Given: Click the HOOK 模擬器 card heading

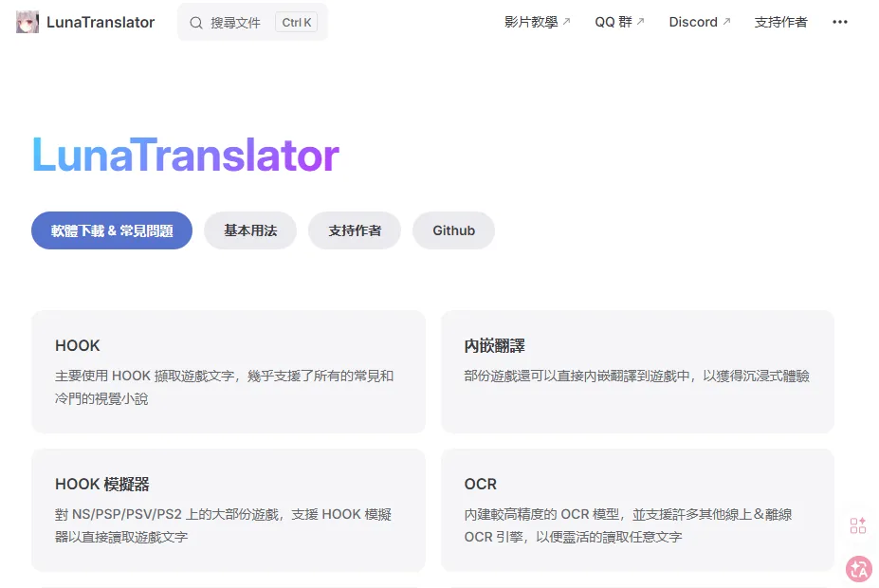Looking at the screenshot, I should click(x=102, y=484).
